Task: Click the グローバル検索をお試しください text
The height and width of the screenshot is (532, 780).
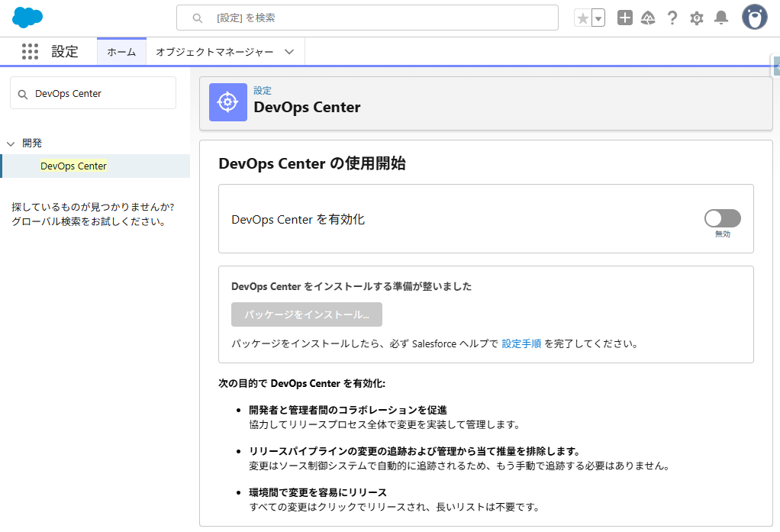Action: pyautogui.click(x=89, y=221)
